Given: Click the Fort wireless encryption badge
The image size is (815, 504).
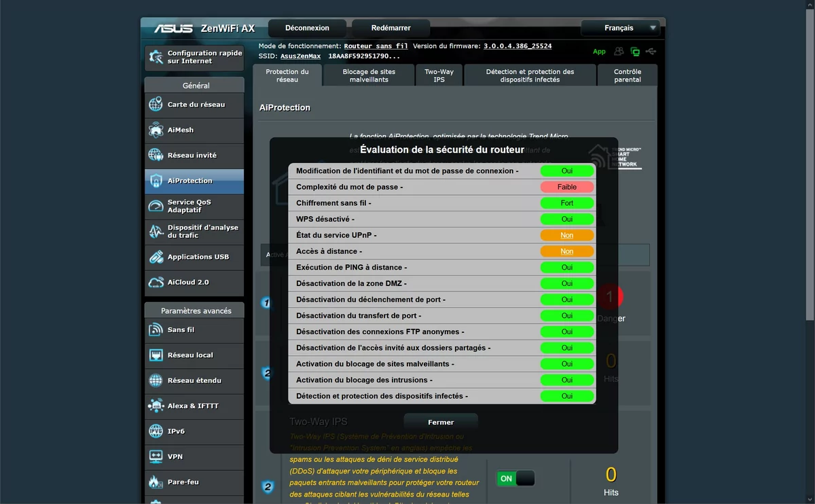Looking at the screenshot, I should tap(567, 203).
